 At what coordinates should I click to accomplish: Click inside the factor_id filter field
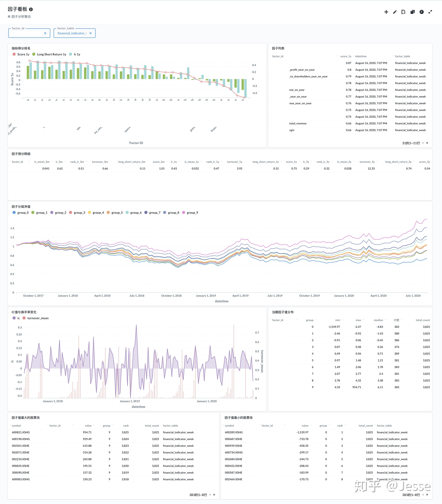pos(26,33)
